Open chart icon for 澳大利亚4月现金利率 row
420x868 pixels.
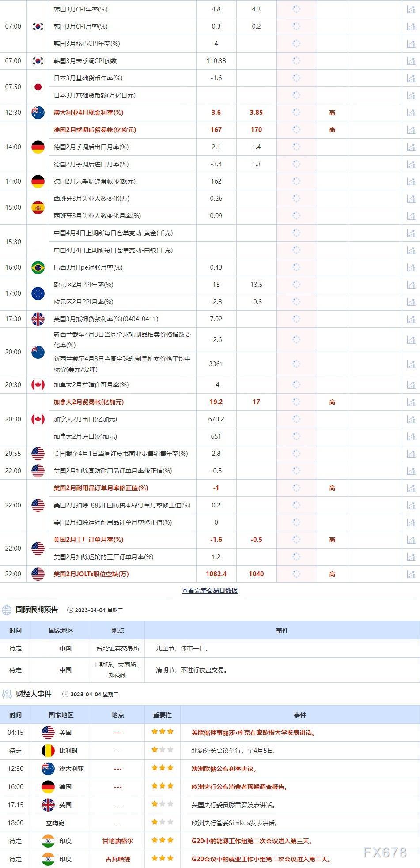(x=411, y=113)
